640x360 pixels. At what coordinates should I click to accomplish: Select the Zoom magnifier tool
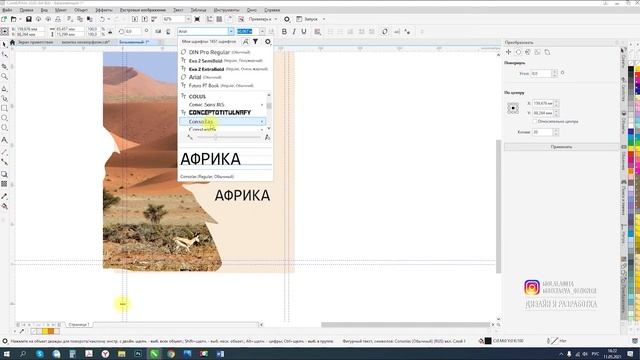click(4, 76)
